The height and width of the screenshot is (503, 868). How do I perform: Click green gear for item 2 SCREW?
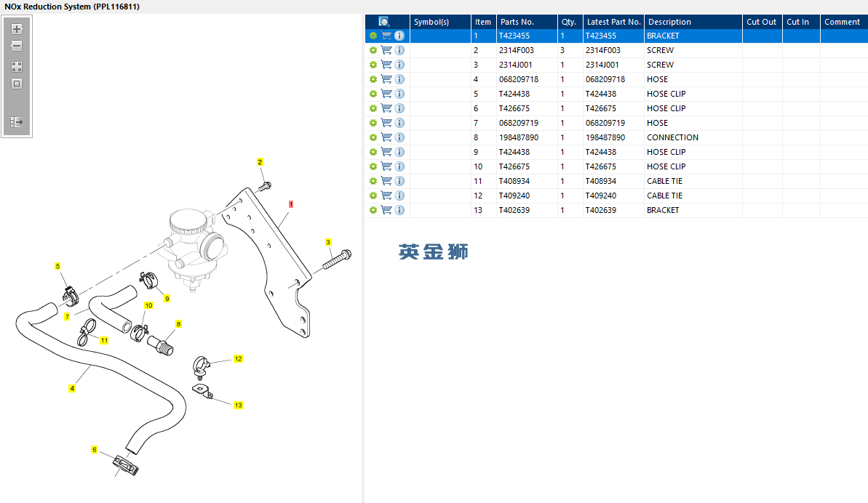(x=373, y=50)
